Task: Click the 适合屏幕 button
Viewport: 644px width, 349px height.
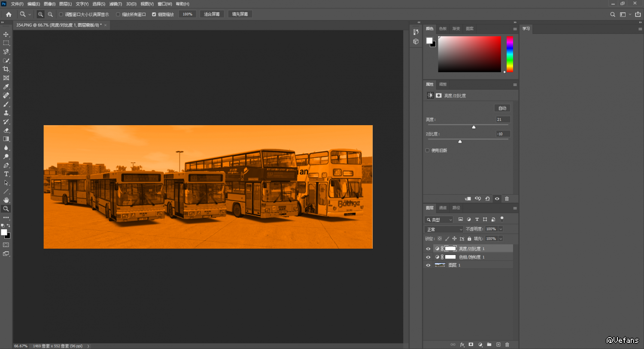Action: (212, 14)
